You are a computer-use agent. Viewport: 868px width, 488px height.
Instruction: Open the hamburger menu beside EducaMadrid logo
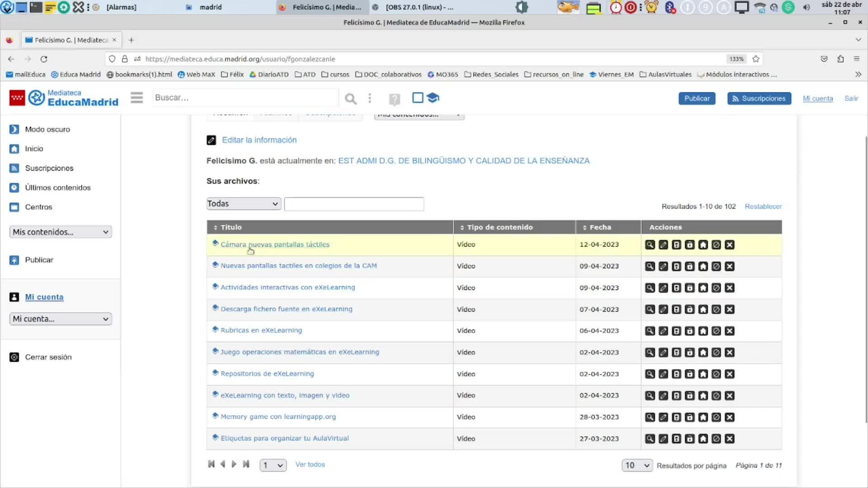click(137, 98)
